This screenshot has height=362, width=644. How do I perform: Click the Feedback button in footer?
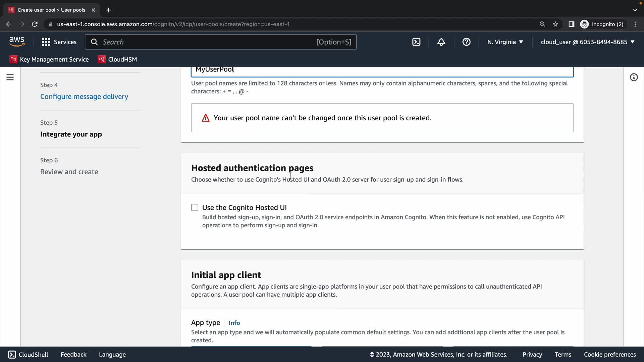[x=73, y=354]
